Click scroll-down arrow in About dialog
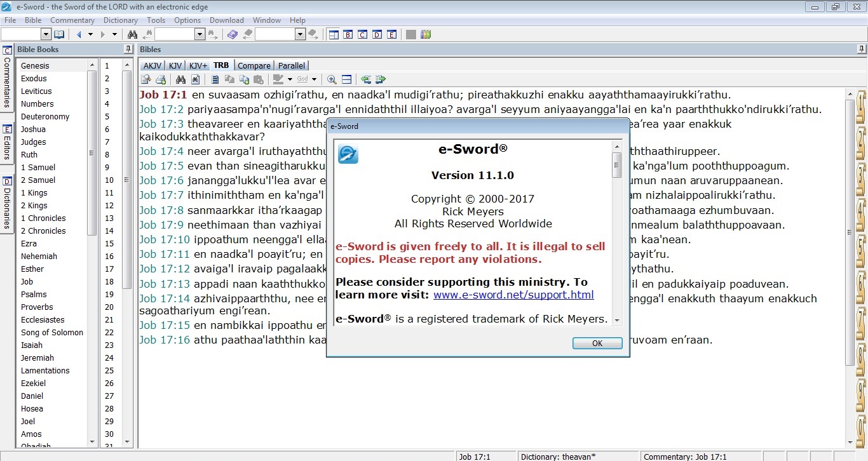Screen dimensions: 868x461 point(616,321)
